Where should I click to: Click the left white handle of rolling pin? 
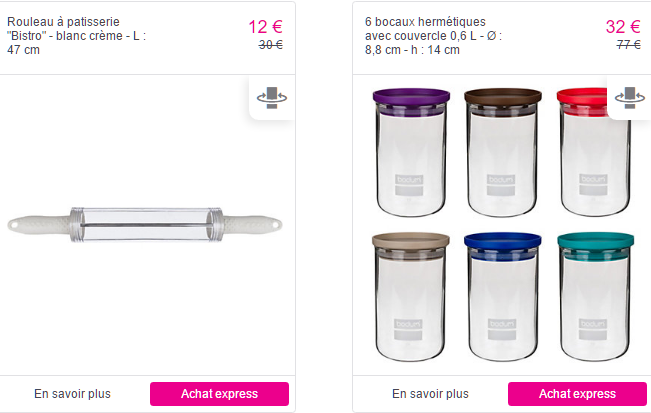pos(39,224)
